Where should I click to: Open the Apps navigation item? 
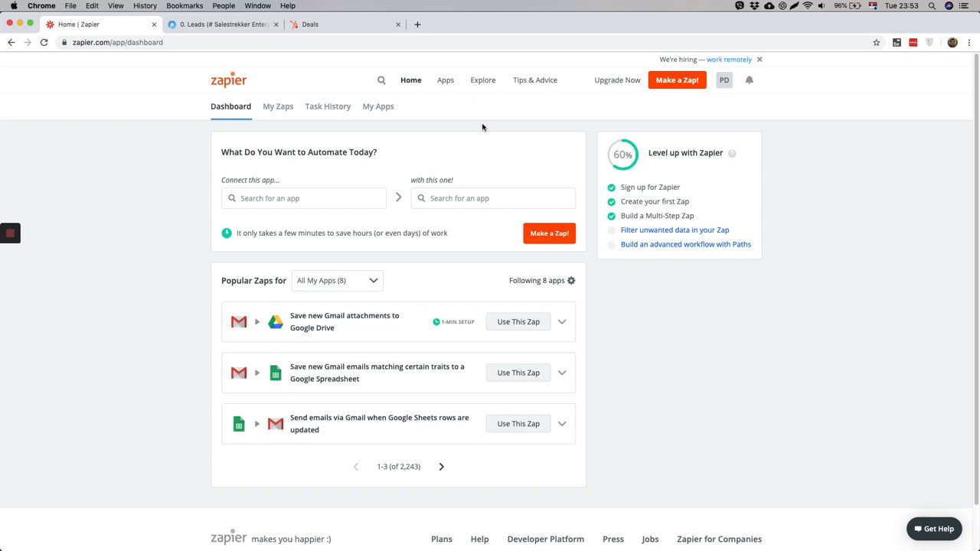pyautogui.click(x=446, y=80)
